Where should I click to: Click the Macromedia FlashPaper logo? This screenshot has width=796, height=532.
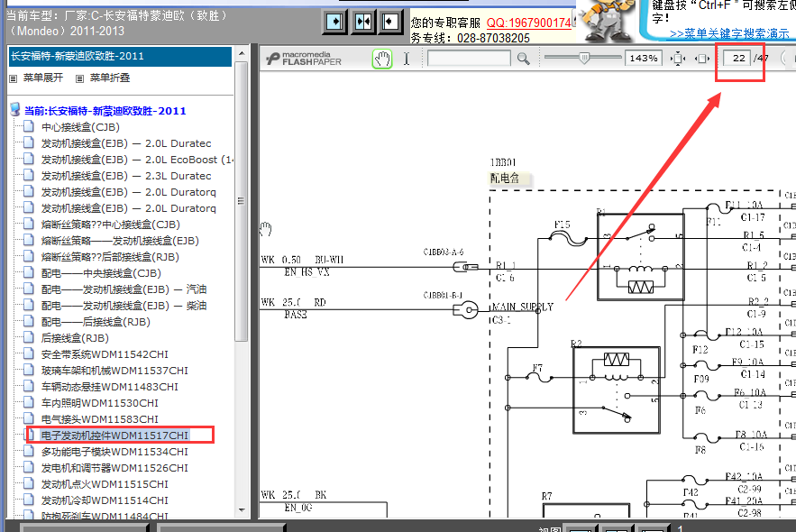[x=304, y=59]
